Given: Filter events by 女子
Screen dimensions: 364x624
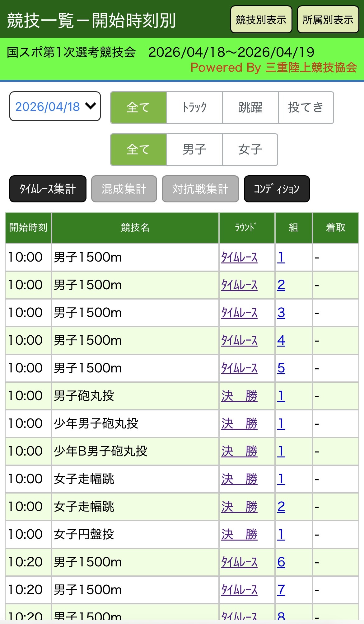Looking at the screenshot, I should (250, 150).
